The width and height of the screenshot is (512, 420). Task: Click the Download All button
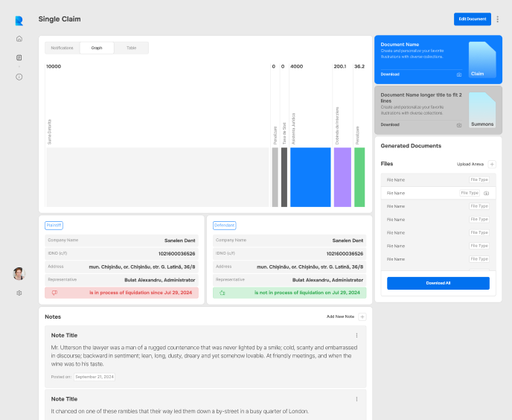click(438, 283)
